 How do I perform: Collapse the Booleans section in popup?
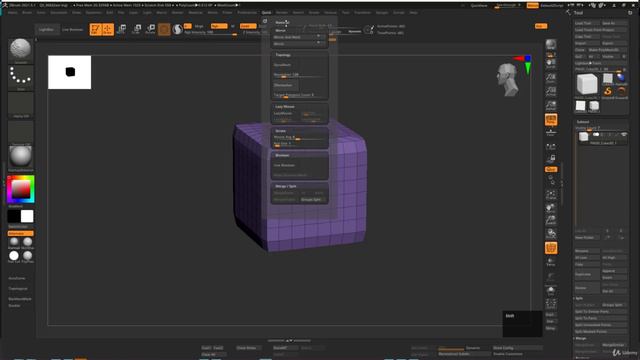click(x=282, y=156)
